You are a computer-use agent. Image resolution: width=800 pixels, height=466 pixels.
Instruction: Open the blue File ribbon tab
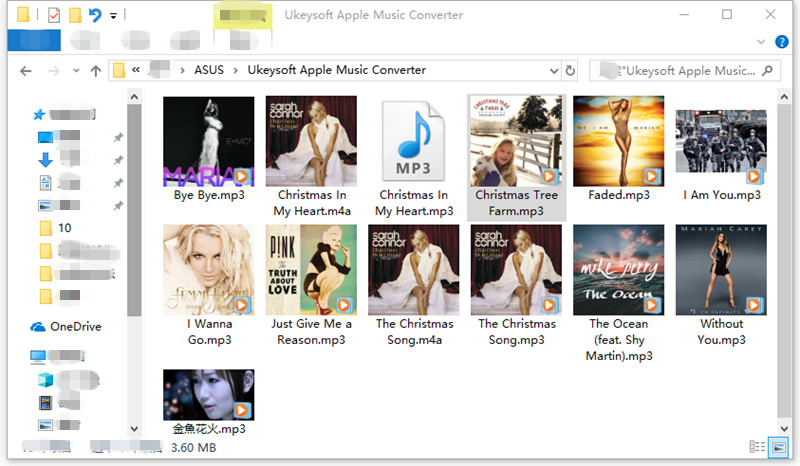(x=34, y=40)
